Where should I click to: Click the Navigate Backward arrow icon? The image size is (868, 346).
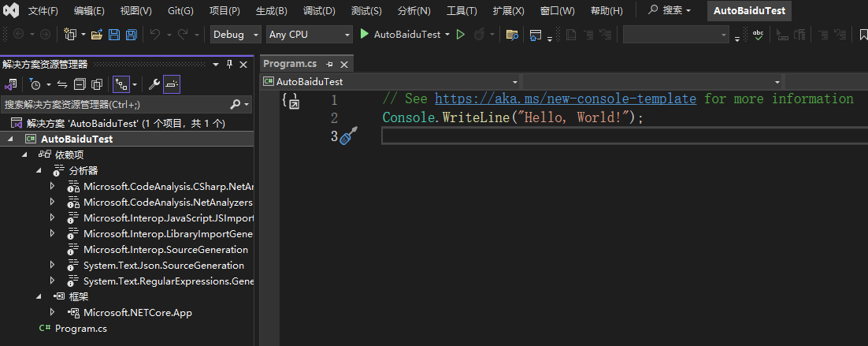(x=18, y=35)
